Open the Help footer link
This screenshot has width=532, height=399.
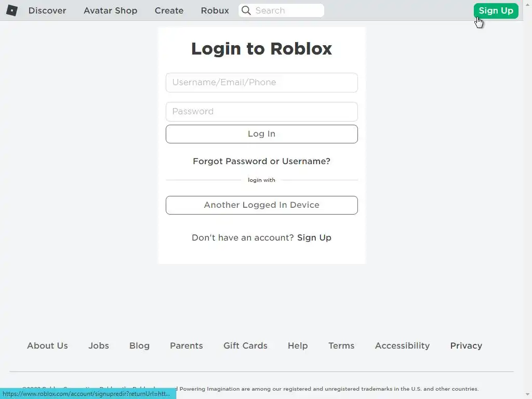coord(298,345)
